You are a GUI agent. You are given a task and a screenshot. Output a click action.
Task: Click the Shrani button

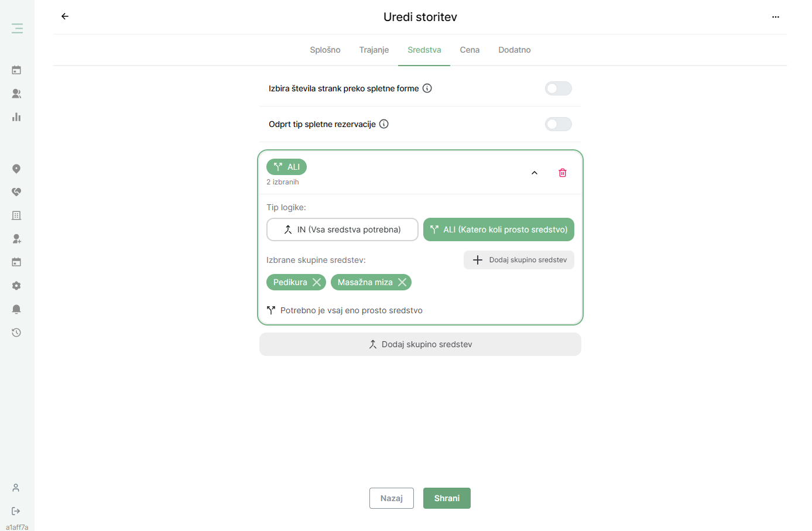(447, 498)
